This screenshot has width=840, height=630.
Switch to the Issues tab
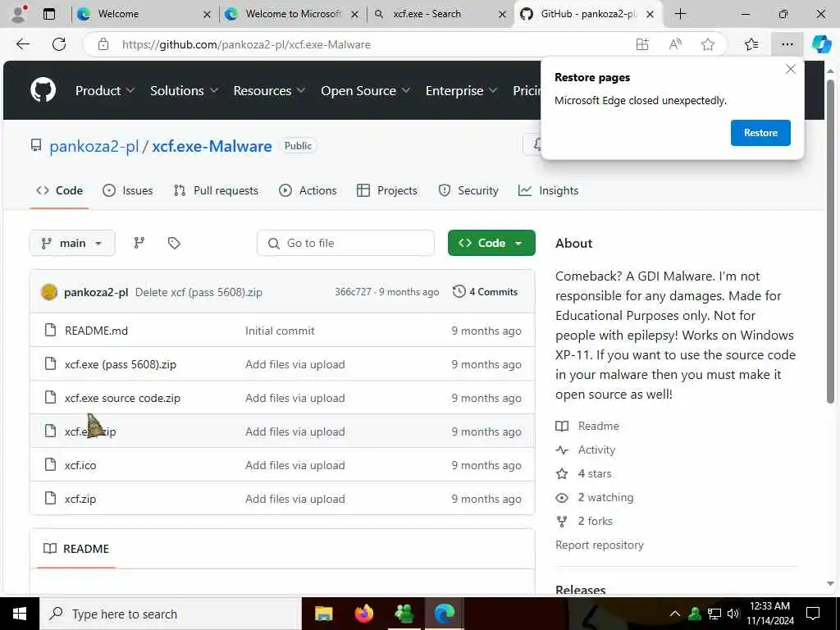point(127,190)
